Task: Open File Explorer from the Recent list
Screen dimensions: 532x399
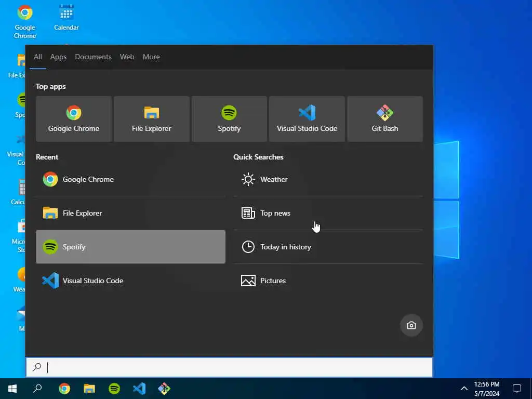Action: (130, 213)
